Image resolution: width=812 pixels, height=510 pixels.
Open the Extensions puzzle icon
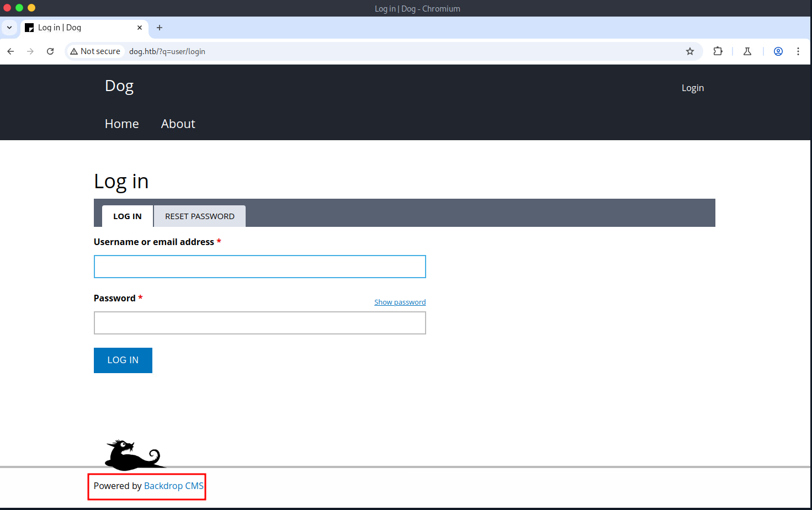(x=718, y=51)
